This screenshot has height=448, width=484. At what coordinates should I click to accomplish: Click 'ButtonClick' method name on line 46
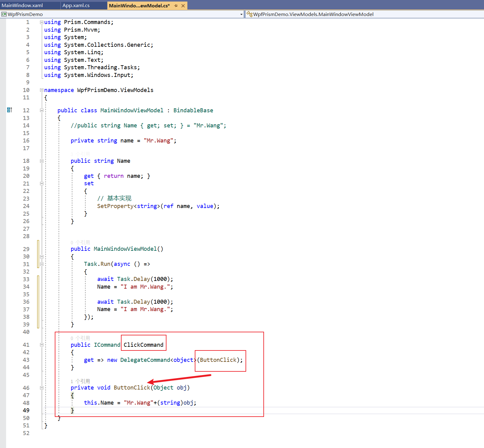click(x=132, y=388)
